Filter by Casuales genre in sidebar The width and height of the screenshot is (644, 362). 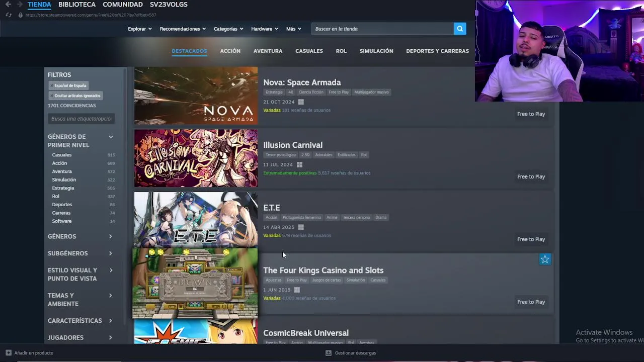point(62,155)
